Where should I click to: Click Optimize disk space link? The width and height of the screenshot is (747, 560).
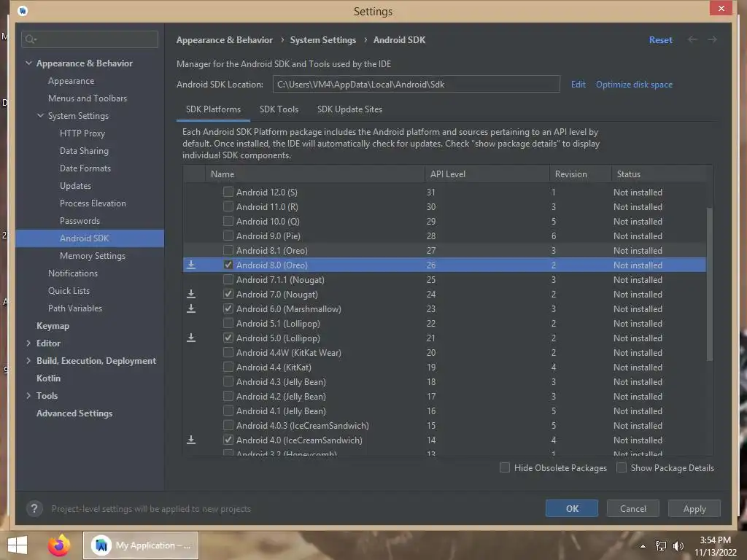coord(634,85)
